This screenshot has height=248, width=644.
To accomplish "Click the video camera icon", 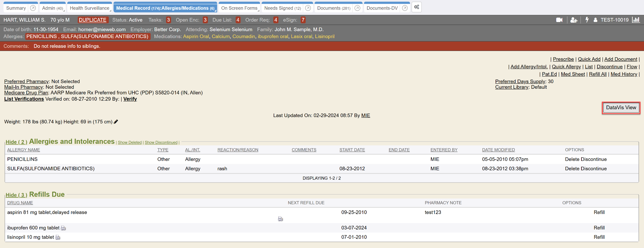I will 559,20.
